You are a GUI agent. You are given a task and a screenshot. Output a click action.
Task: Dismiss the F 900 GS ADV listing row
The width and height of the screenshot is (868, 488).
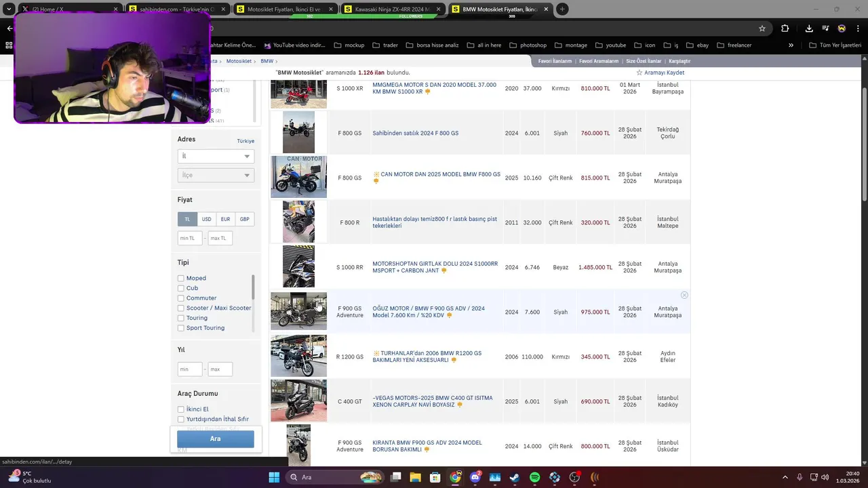click(x=684, y=295)
